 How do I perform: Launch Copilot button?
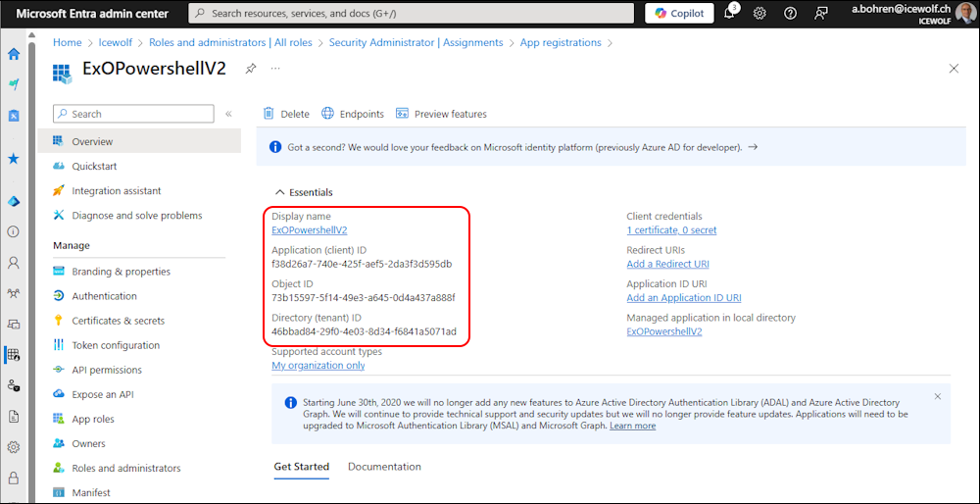[679, 13]
